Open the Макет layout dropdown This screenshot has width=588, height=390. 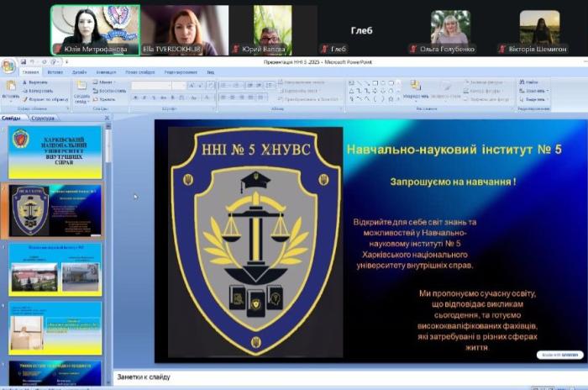[104, 82]
